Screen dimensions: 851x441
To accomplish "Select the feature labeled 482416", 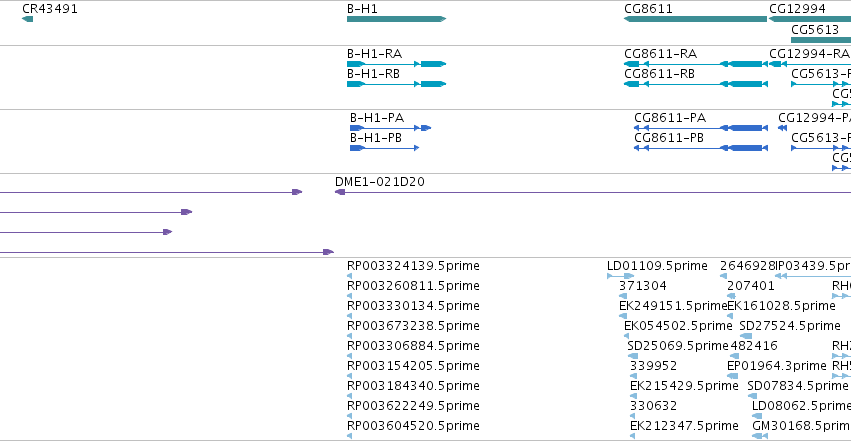I will [x=754, y=346].
